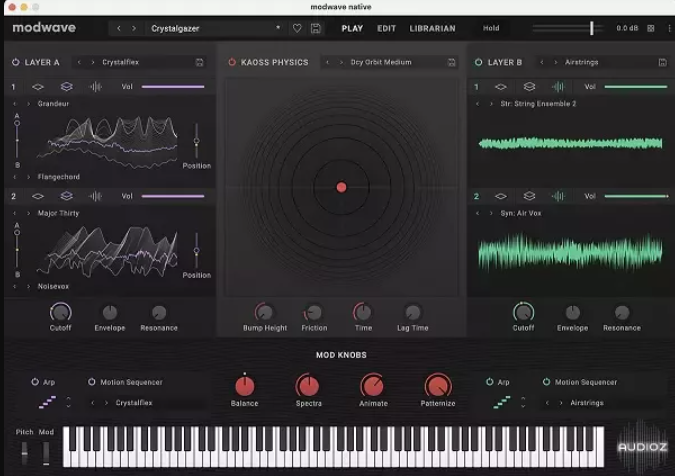Select single wavetable mode for Layer A oscillator 2

tap(38, 196)
